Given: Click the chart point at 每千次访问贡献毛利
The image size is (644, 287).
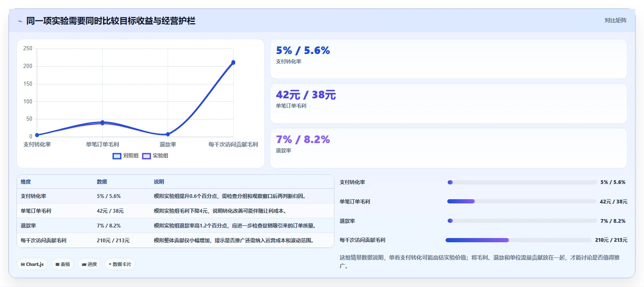Looking at the screenshot, I should [x=233, y=62].
